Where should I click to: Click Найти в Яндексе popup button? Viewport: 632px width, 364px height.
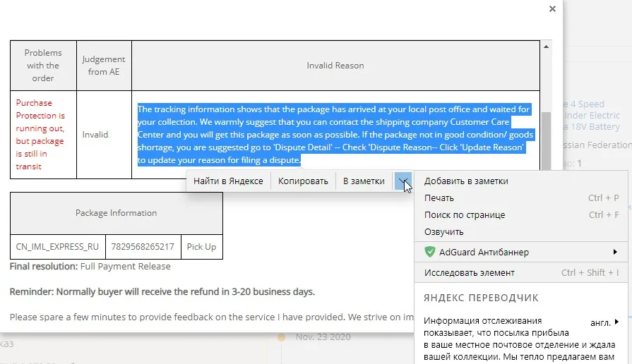[228, 181]
